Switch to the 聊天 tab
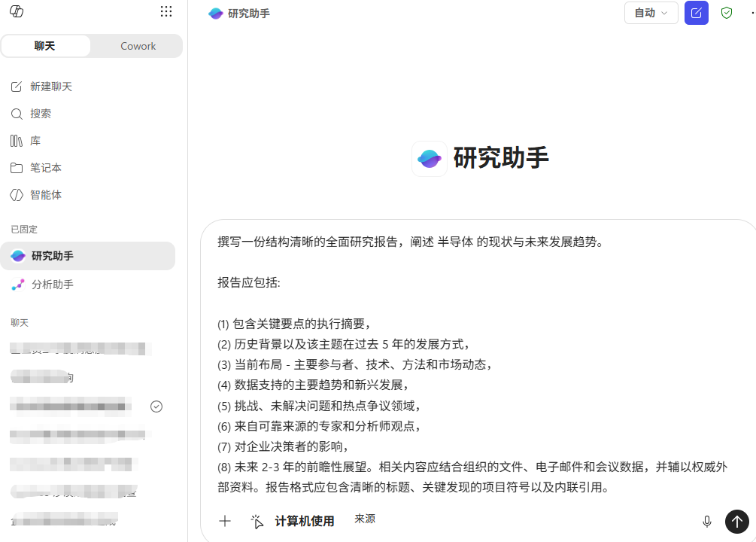This screenshot has width=756, height=542. pos(45,46)
